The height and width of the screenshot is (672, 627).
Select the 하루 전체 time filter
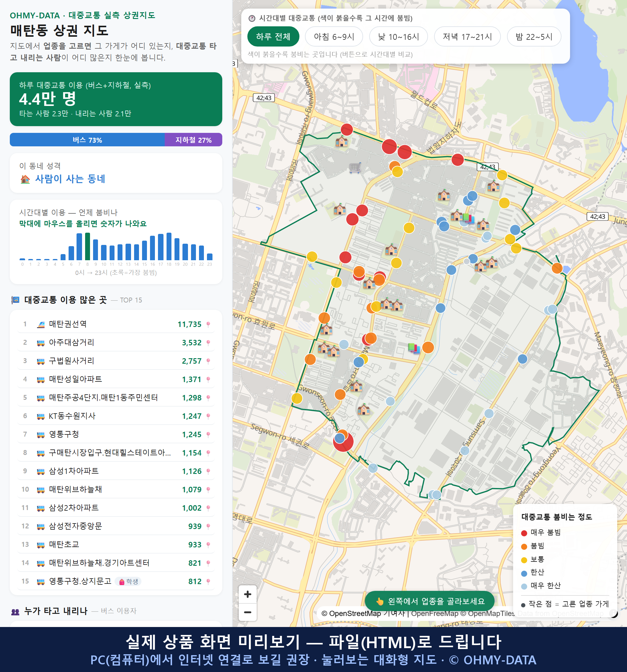click(x=273, y=36)
